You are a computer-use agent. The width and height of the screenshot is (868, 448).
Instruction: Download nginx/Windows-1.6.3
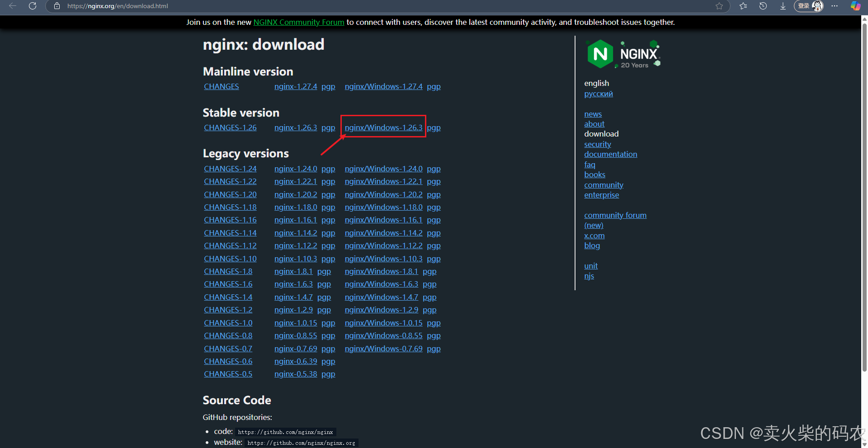pos(382,284)
